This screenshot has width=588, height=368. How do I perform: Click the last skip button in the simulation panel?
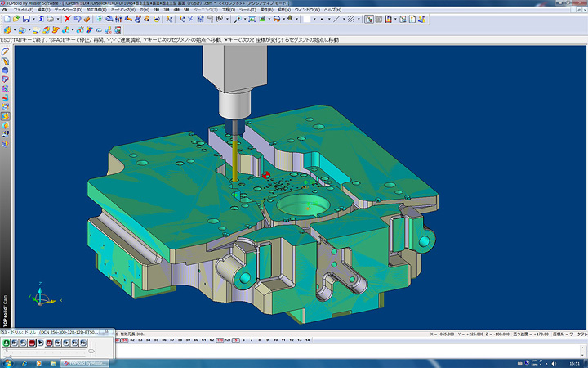(83, 343)
